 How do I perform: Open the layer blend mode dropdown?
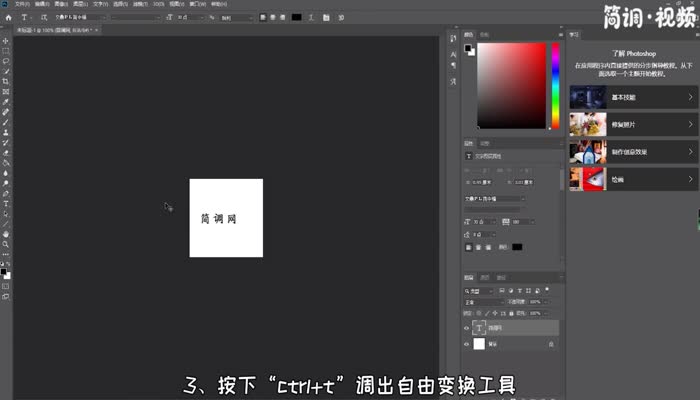(485, 300)
